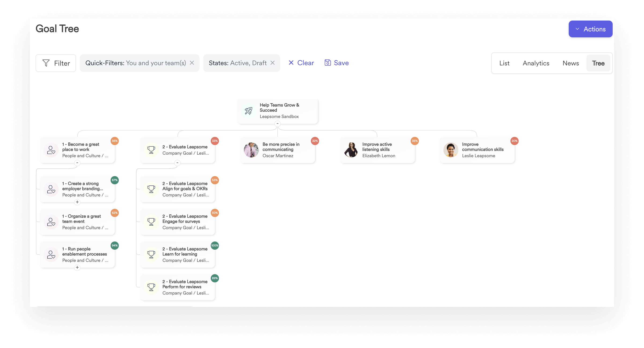Viewport: 644px width, 348px height.
Task: Switch to the List view tab
Action: click(x=504, y=63)
